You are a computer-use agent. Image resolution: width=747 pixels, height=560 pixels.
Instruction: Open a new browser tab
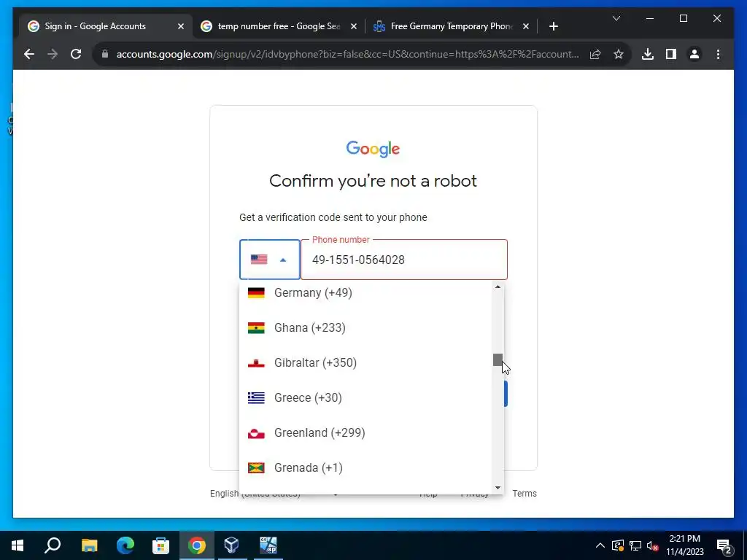pyautogui.click(x=553, y=26)
